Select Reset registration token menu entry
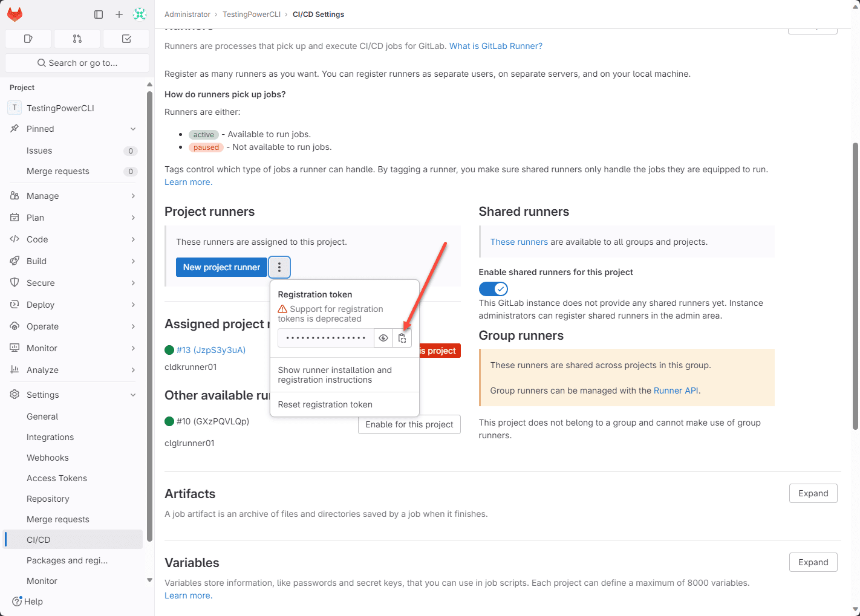860x616 pixels. click(x=325, y=404)
